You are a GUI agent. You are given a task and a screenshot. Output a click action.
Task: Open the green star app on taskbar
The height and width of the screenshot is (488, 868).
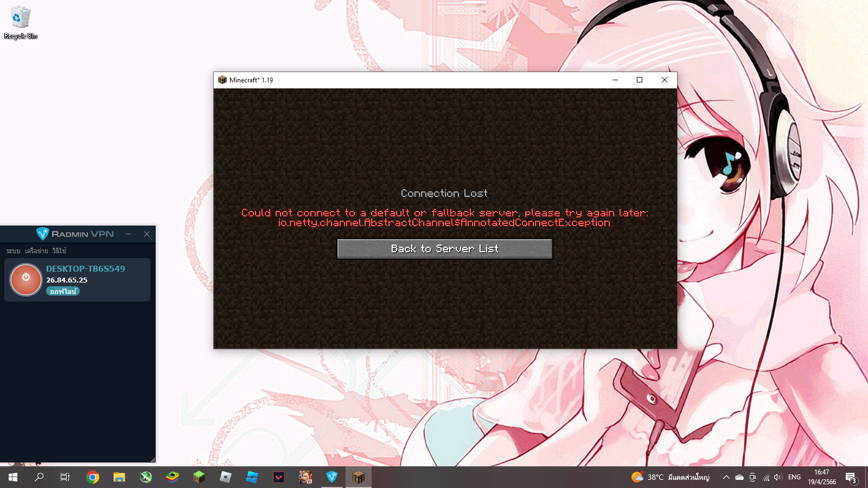pyautogui.click(x=146, y=477)
